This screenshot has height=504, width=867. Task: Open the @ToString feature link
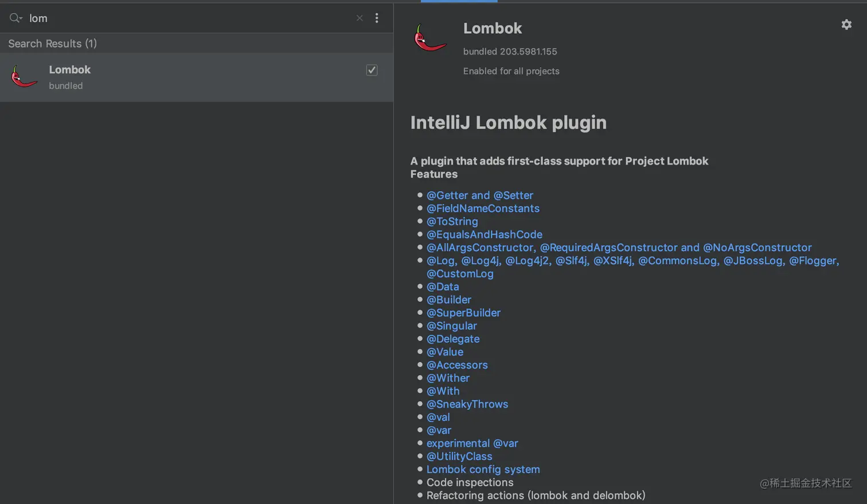452,221
